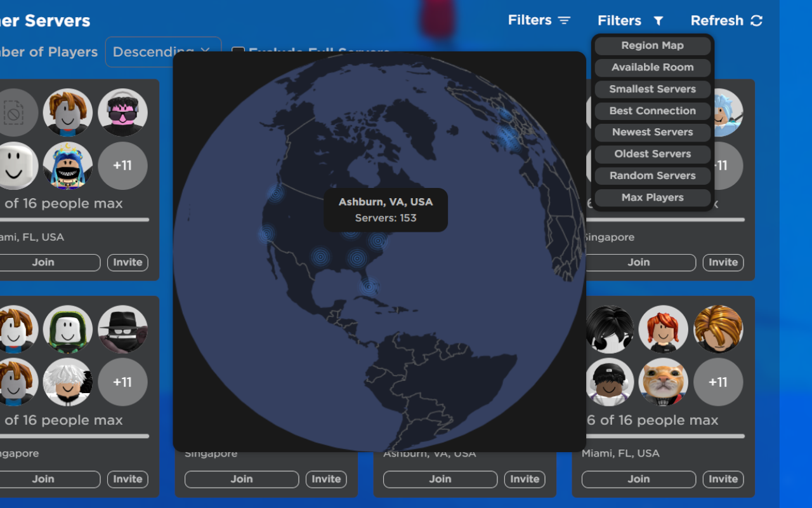
Task: Open the orange cat avatar thumbnail
Action: pos(663,382)
